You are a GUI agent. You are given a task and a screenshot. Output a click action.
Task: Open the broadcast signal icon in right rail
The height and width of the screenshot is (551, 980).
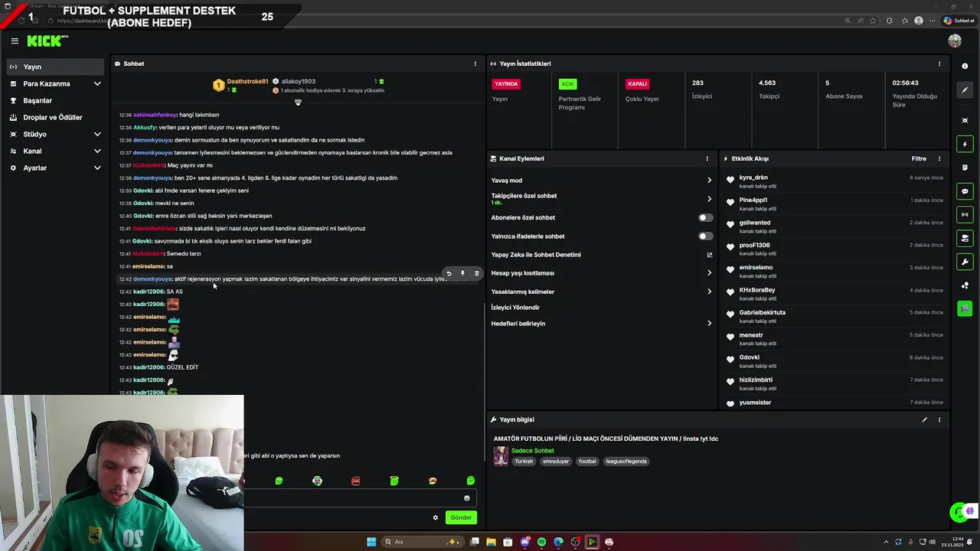point(965,215)
